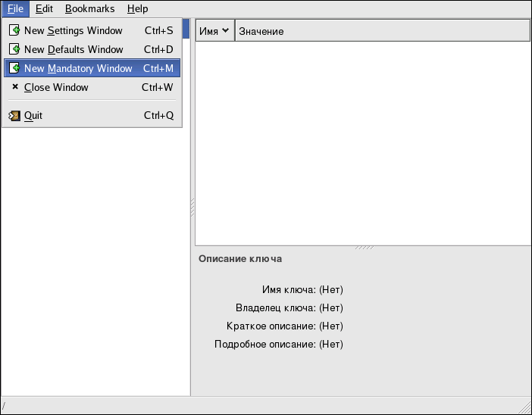Open the Help menu
532x415 pixels.
pyautogui.click(x=137, y=9)
